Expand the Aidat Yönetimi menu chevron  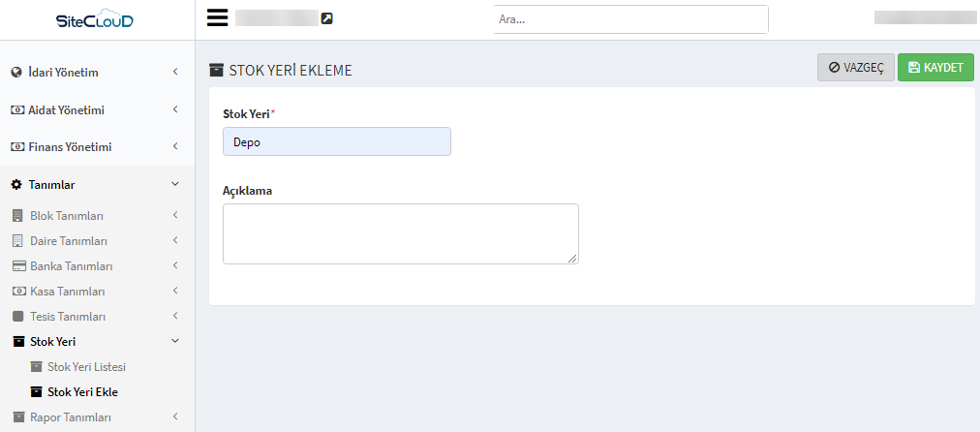tap(175, 109)
